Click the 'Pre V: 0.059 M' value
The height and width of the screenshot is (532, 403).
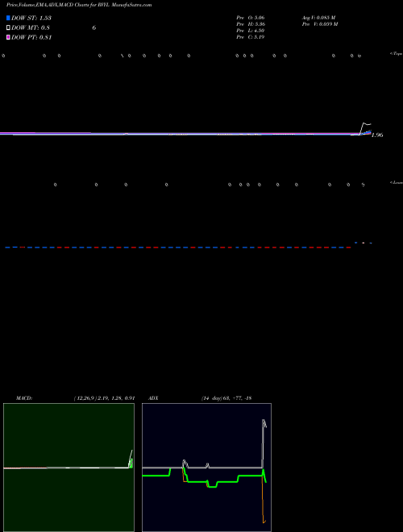click(x=320, y=24)
